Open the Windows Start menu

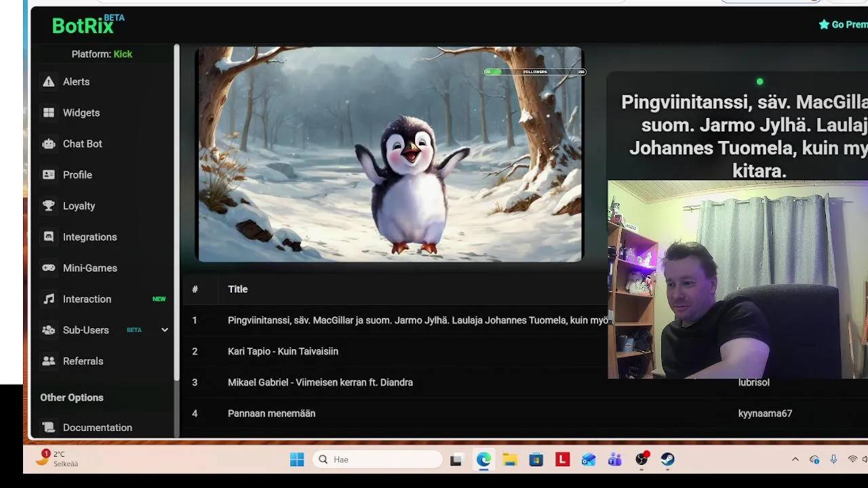point(297,460)
